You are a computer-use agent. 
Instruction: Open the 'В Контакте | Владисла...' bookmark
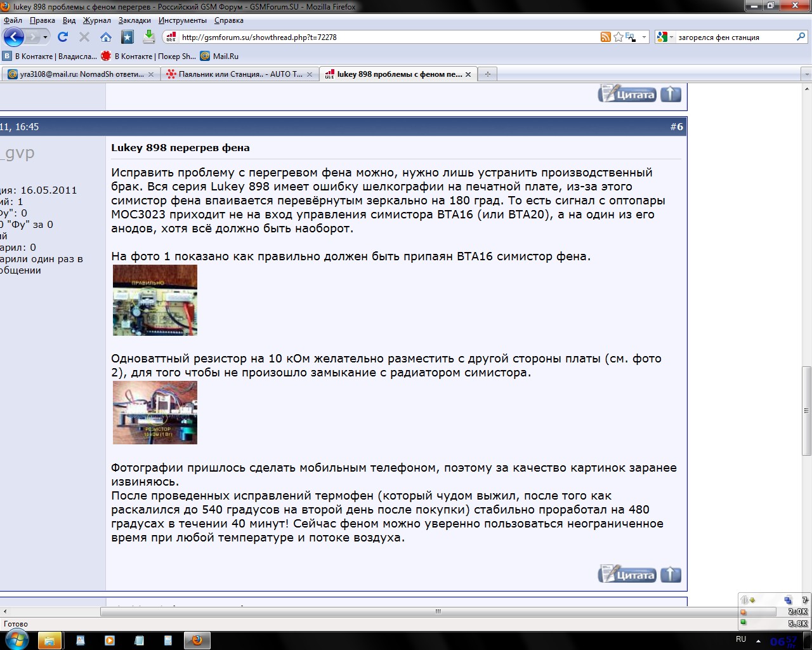pos(50,56)
